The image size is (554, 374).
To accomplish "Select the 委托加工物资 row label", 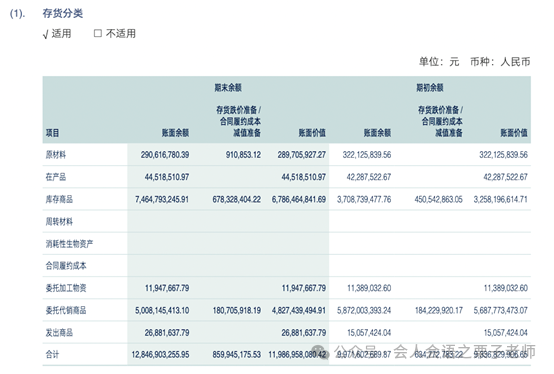I will [x=66, y=288].
